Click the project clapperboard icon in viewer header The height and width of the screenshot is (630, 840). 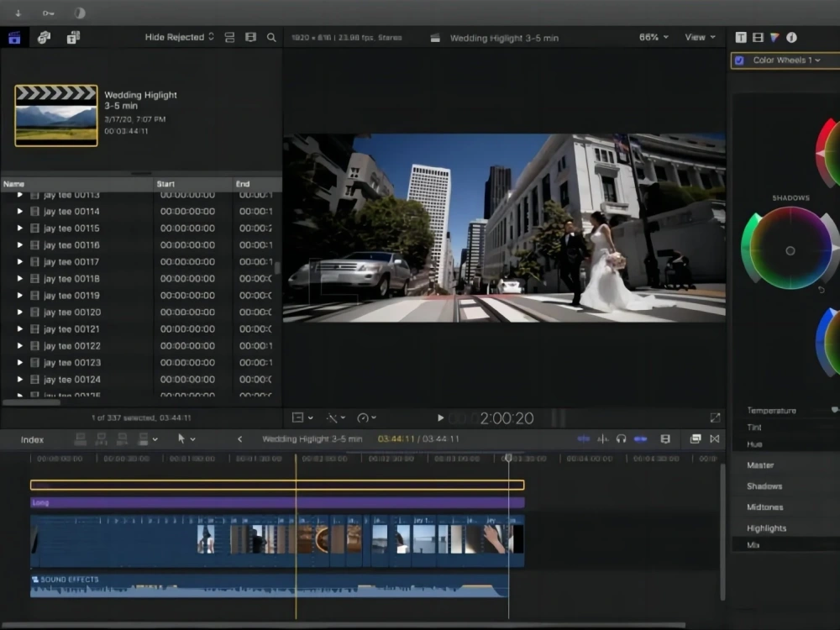pos(435,38)
